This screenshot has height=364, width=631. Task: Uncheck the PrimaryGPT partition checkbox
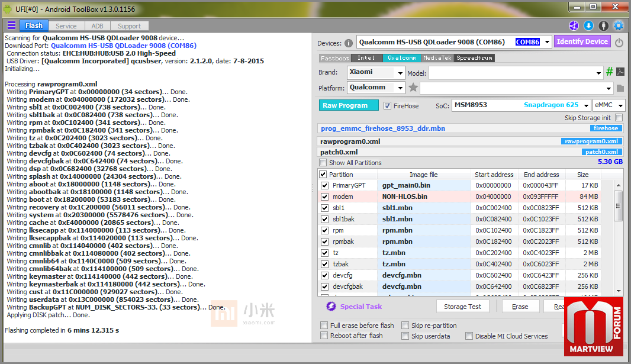(325, 185)
